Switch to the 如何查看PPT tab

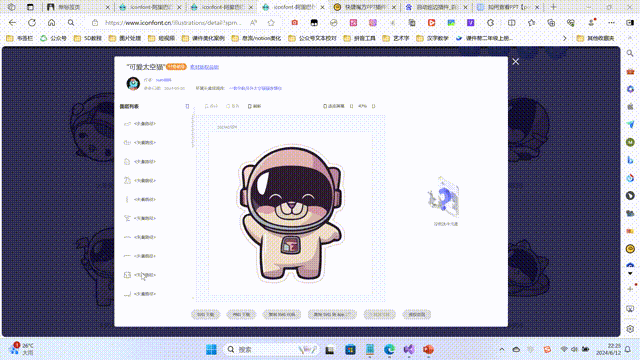pyautogui.click(x=508, y=7)
